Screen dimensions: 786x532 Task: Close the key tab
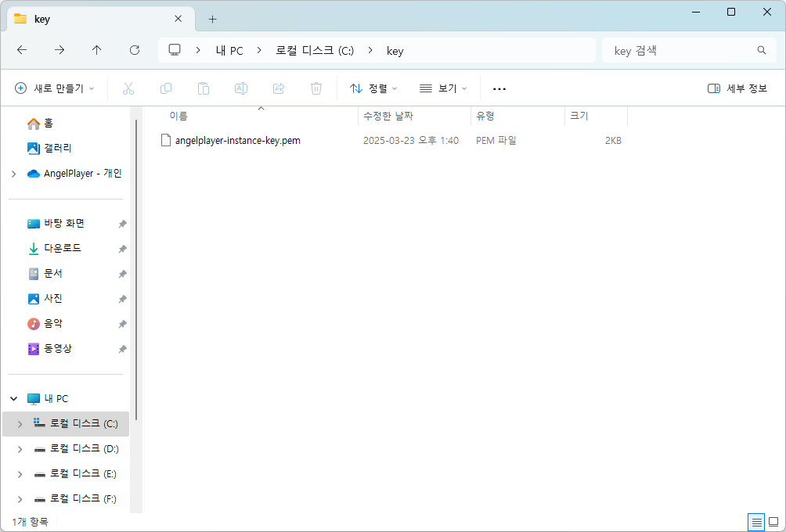pos(178,19)
